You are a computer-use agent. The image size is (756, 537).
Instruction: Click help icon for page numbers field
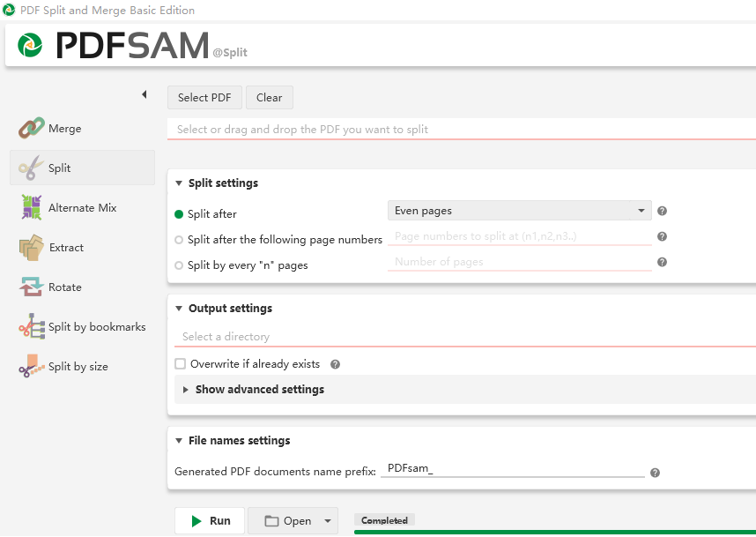[x=662, y=236]
